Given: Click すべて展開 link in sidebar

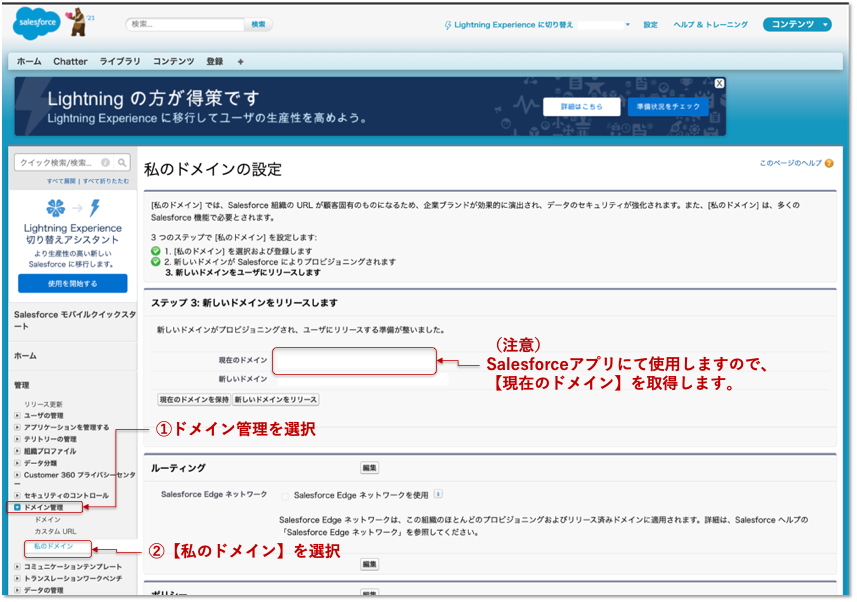Looking at the screenshot, I should (x=61, y=181).
